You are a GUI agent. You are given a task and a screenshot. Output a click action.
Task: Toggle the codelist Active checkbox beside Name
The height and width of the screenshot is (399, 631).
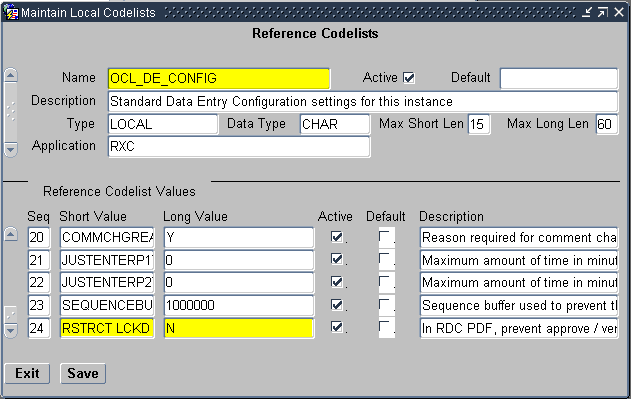click(409, 77)
